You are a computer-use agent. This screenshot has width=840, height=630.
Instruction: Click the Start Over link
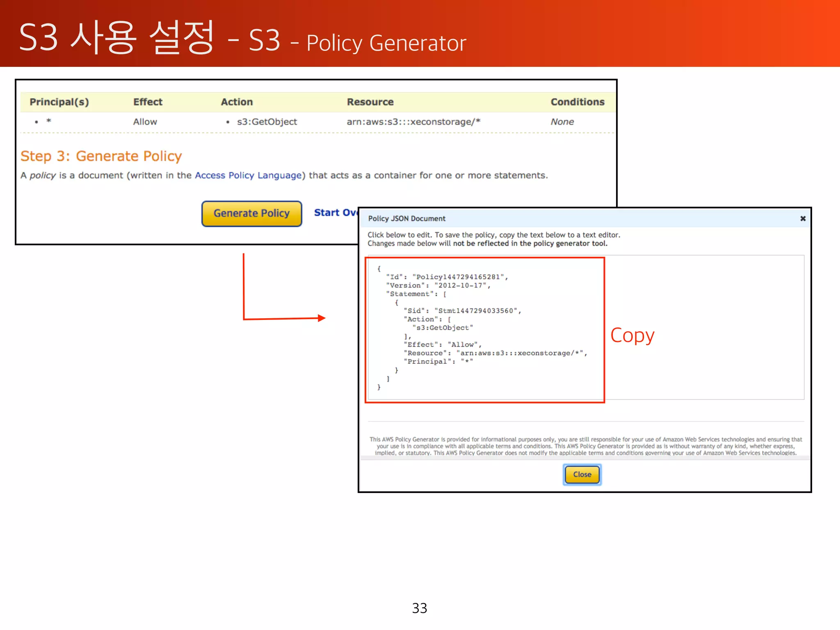[336, 212]
